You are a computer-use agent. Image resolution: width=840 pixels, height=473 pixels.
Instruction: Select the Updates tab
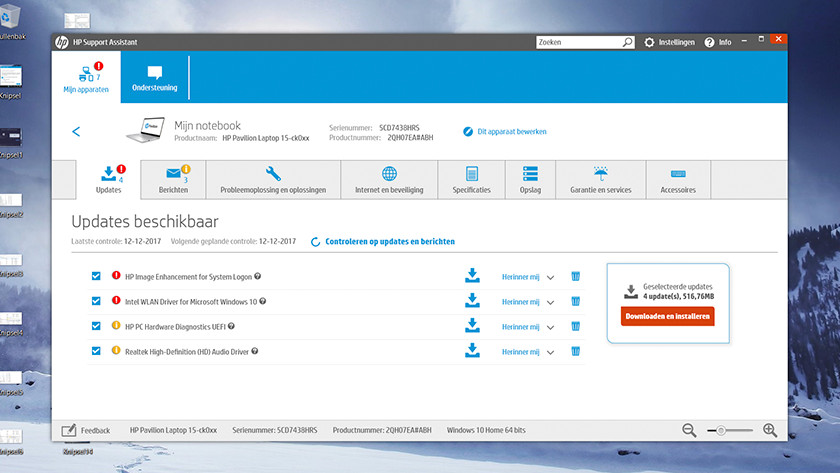click(x=108, y=179)
